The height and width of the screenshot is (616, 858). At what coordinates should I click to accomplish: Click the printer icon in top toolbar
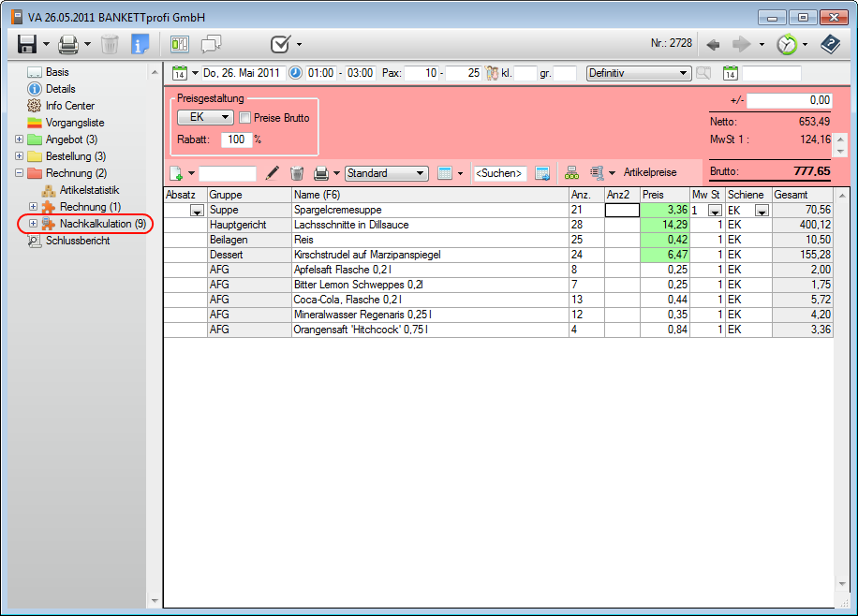[68, 44]
